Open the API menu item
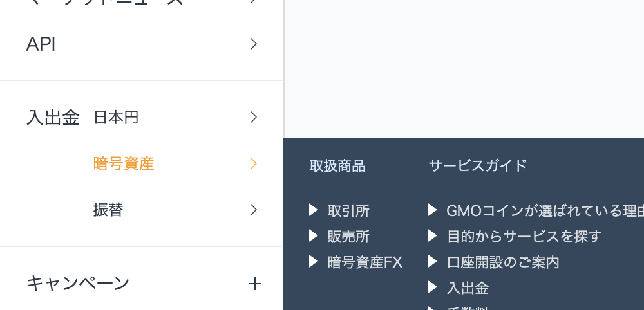The height and width of the screenshot is (310, 644). coord(142,44)
